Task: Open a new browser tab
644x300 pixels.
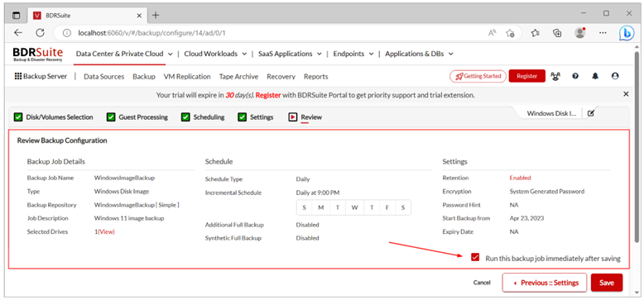Action: [x=156, y=15]
